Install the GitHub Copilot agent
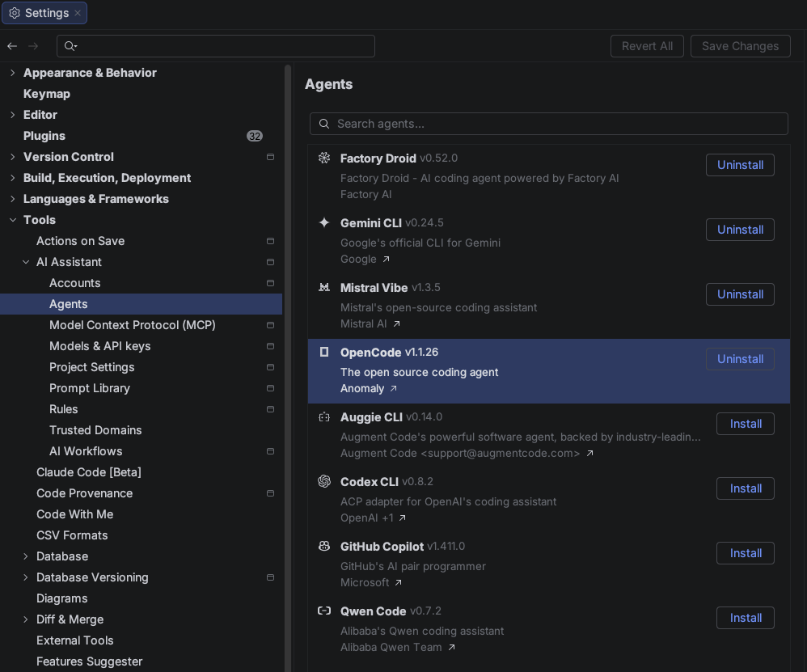This screenshot has height=672, width=807. (x=745, y=553)
